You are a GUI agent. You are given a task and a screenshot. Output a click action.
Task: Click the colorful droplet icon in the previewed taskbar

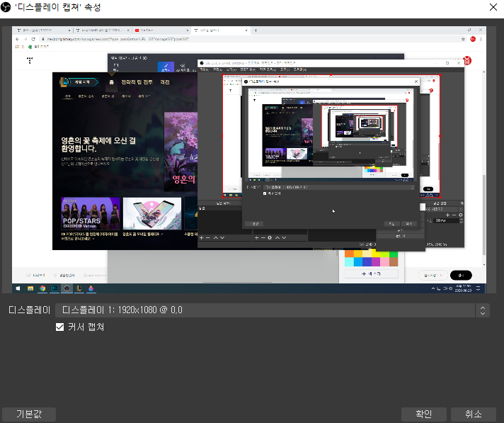[91, 288]
